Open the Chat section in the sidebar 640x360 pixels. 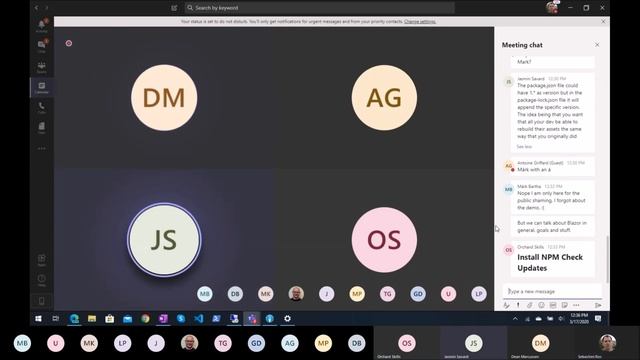point(42,46)
